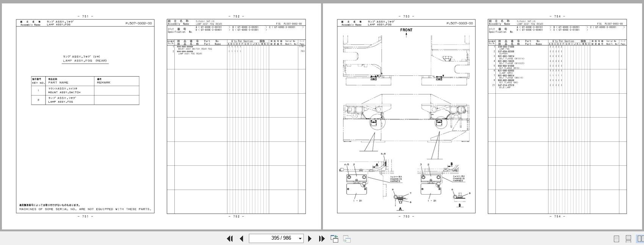This screenshot has height=245, width=644.
Task: Open the page number dropdown arrow
Action: click(x=300, y=239)
